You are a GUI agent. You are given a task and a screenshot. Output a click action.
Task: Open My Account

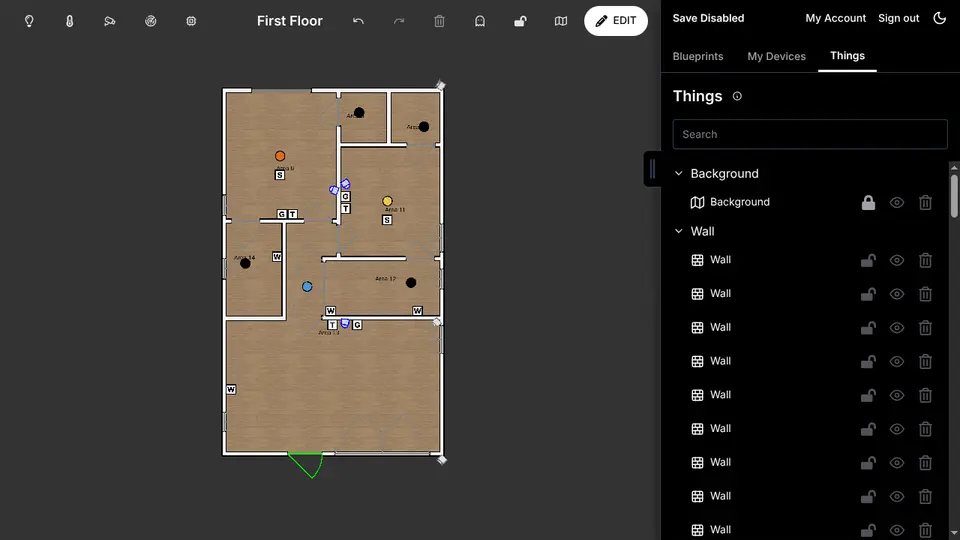[x=835, y=18]
